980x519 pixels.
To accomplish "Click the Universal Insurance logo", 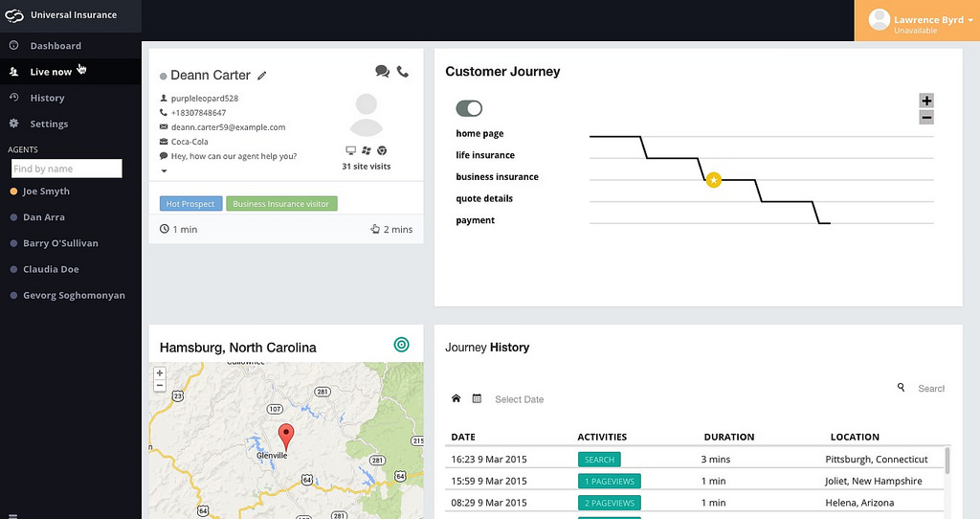I will pos(14,15).
